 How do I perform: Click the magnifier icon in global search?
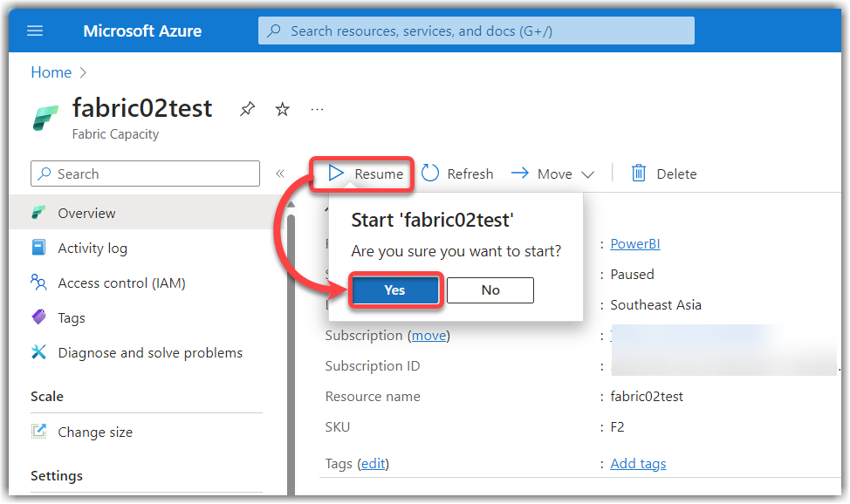pyautogui.click(x=274, y=31)
